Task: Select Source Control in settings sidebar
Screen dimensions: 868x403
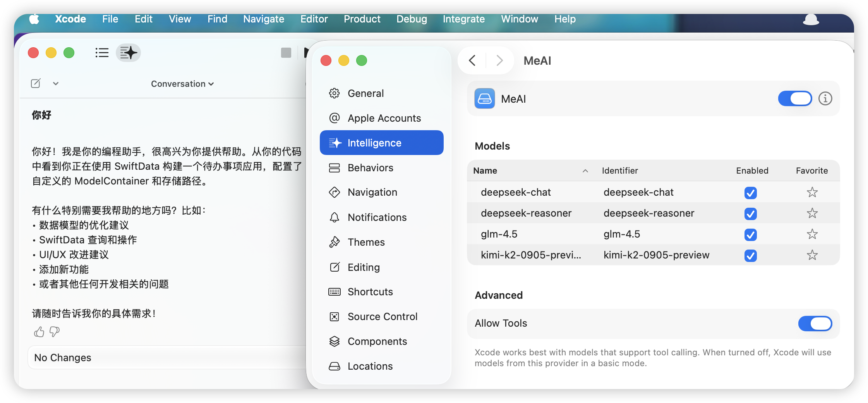Action: click(382, 317)
